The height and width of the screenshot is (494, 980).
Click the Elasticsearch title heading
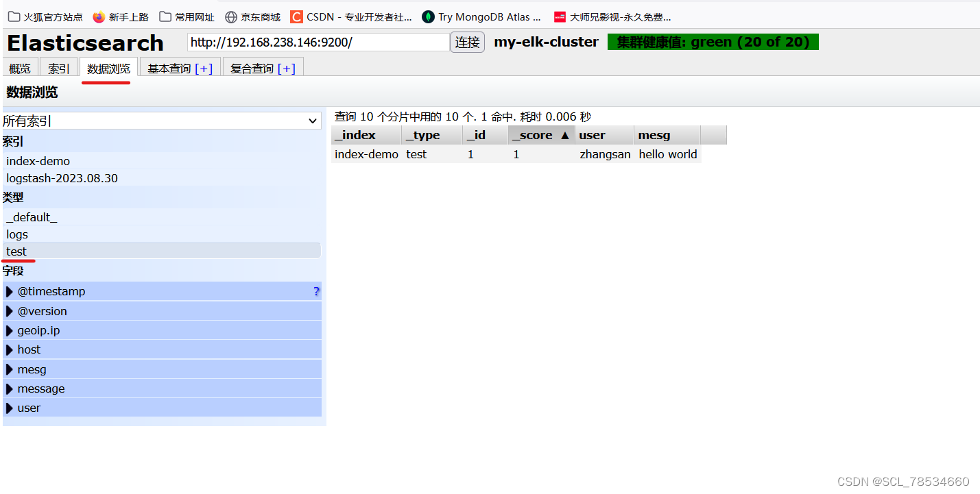pyautogui.click(x=86, y=43)
